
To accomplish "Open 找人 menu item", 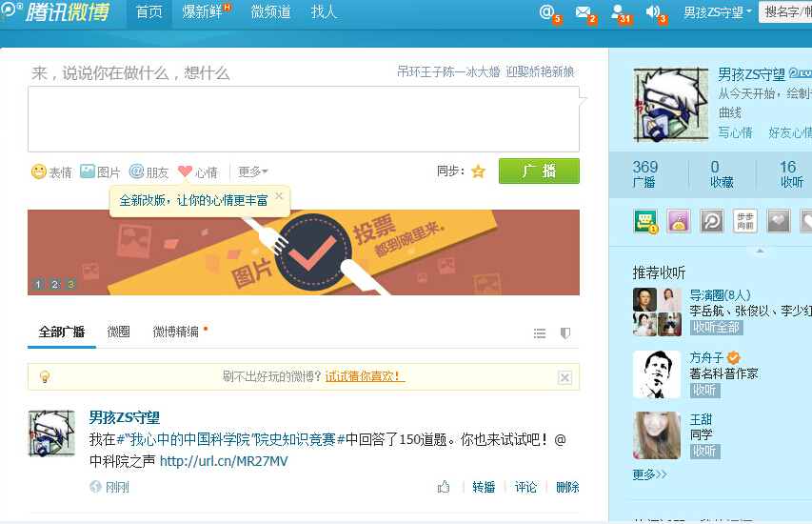I will point(325,12).
